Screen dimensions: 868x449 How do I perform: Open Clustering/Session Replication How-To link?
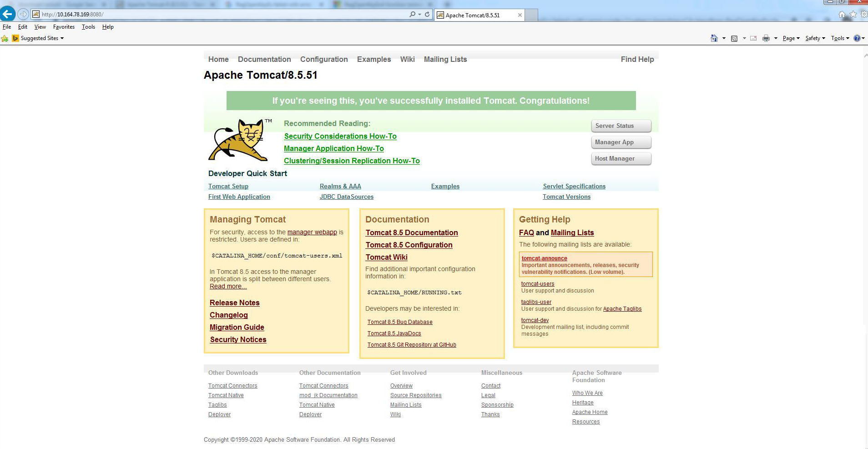point(352,161)
